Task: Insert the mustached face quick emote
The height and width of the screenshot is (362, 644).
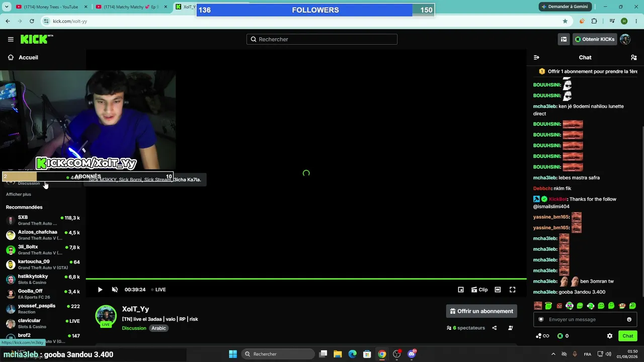Action: pos(538,306)
